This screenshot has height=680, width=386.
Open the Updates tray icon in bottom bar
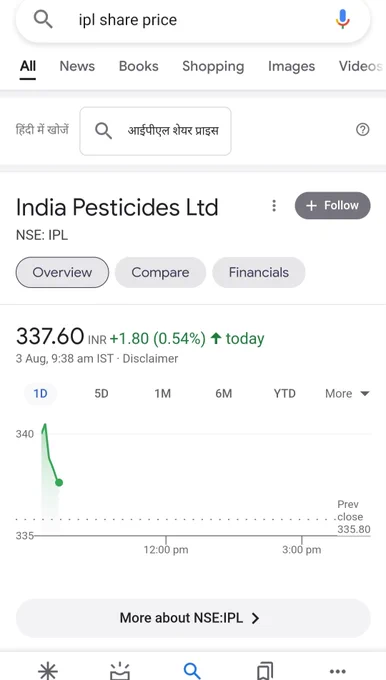pyautogui.click(x=120, y=670)
